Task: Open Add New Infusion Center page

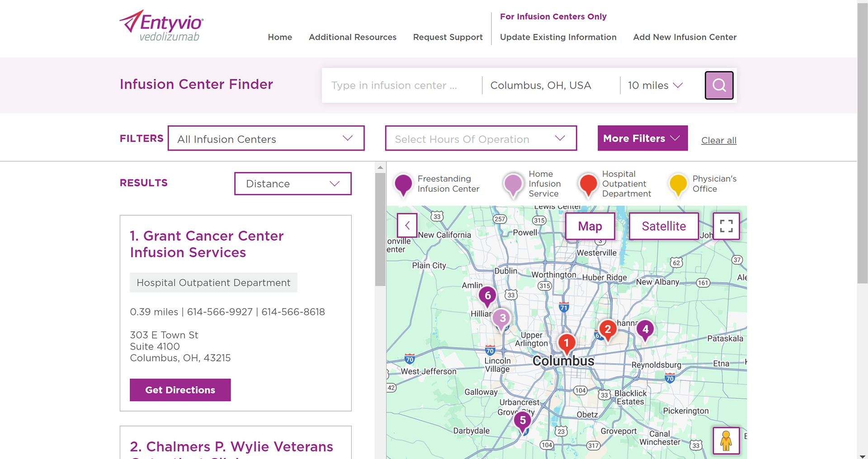Action: coord(685,37)
